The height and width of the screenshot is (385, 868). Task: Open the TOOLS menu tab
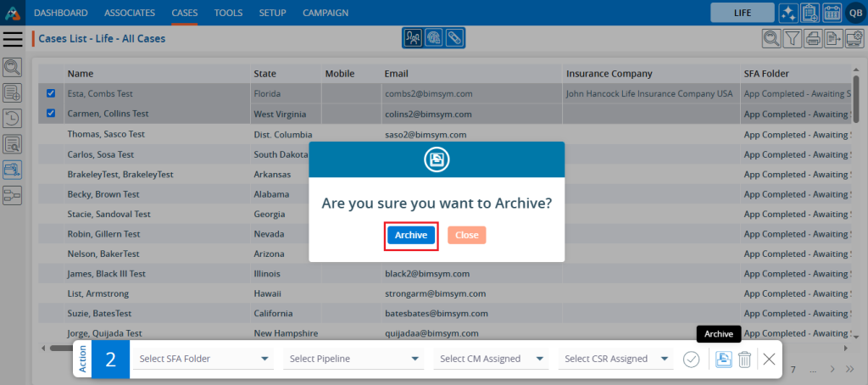[x=228, y=13]
